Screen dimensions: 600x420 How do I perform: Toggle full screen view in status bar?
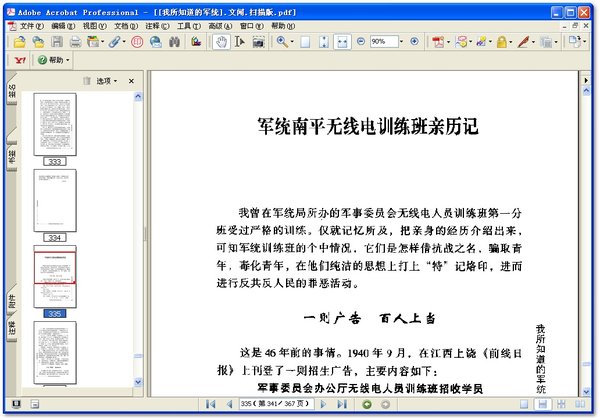click(x=16, y=404)
